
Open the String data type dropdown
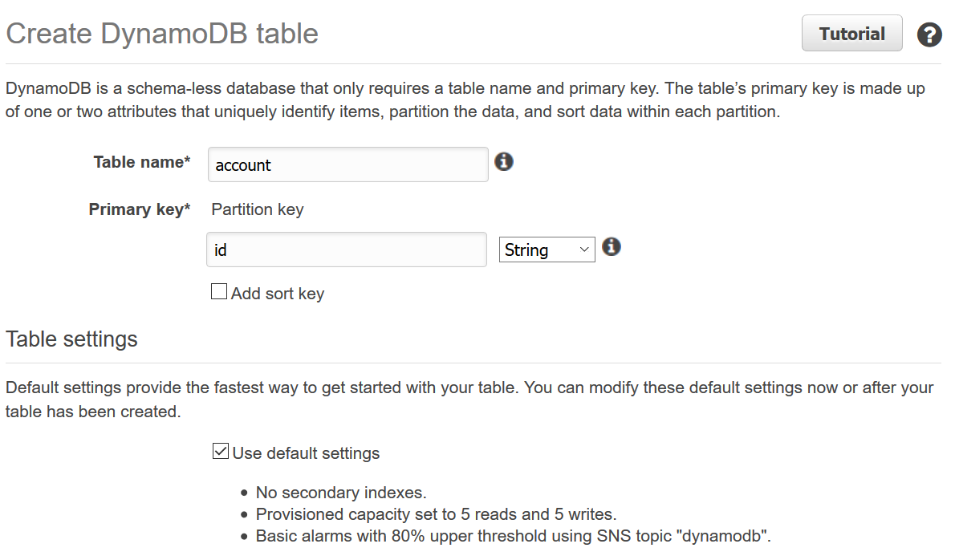pyautogui.click(x=547, y=250)
